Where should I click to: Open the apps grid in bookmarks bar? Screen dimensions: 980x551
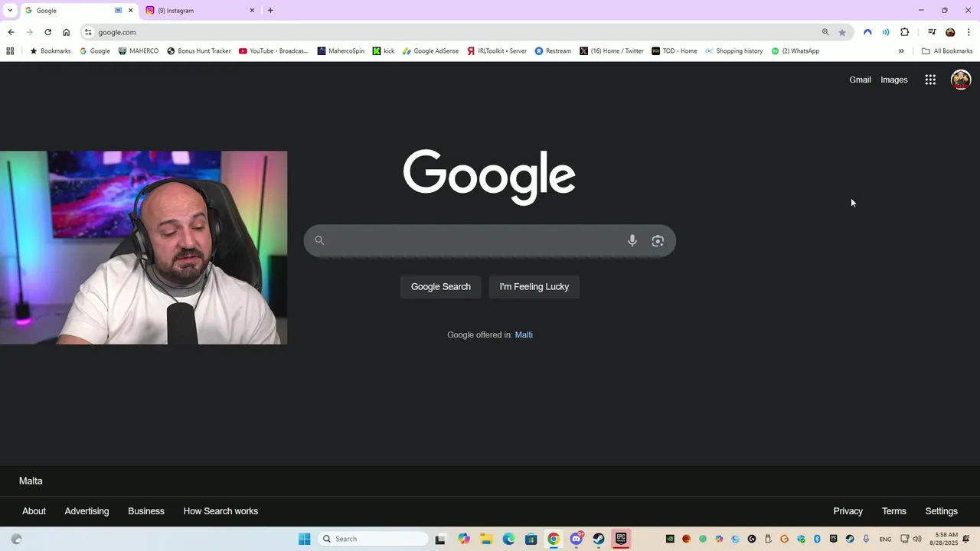10,51
